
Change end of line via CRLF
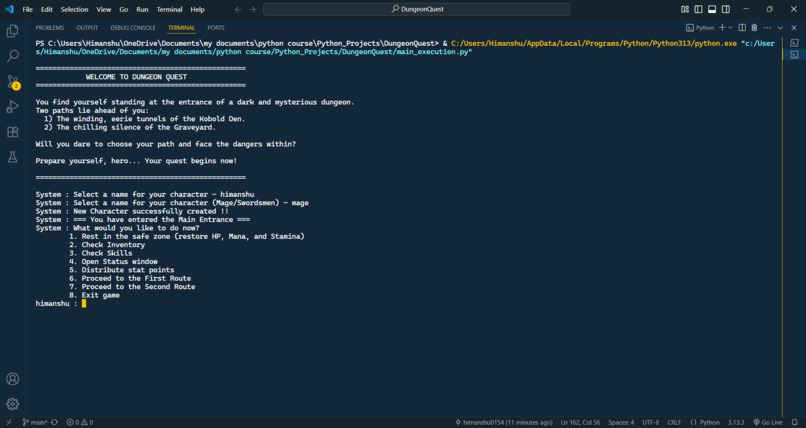[674, 422]
